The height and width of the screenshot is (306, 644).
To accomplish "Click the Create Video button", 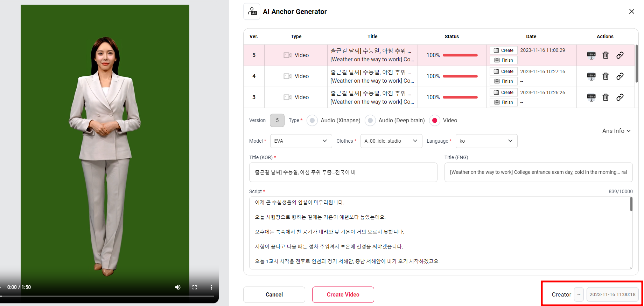I will pyautogui.click(x=343, y=294).
